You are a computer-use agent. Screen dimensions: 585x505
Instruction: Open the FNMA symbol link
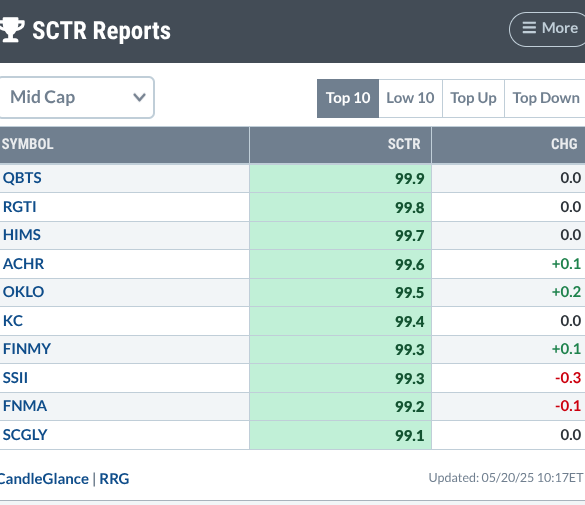[x=25, y=406]
